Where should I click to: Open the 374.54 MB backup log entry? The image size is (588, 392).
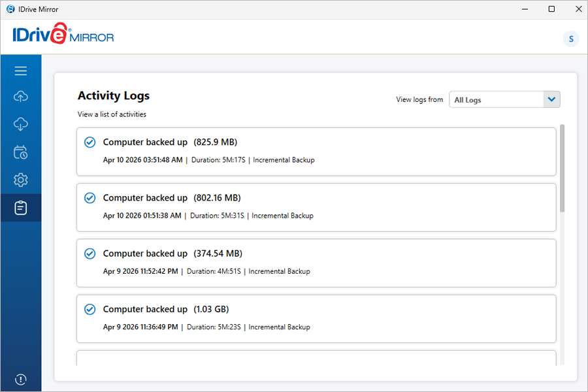[x=316, y=263]
